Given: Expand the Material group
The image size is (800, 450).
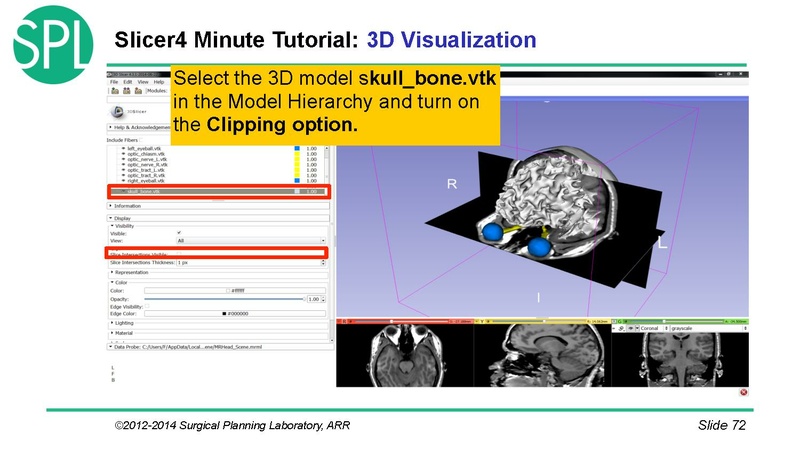Looking at the screenshot, I should tap(121, 333).
